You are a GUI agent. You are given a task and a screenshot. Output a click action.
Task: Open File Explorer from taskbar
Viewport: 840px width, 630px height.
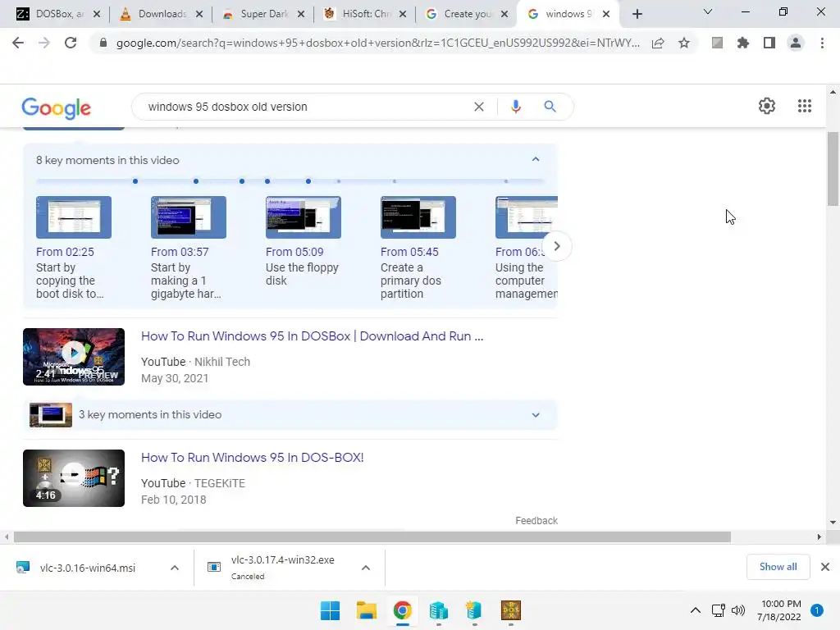(x=367, y=610)
